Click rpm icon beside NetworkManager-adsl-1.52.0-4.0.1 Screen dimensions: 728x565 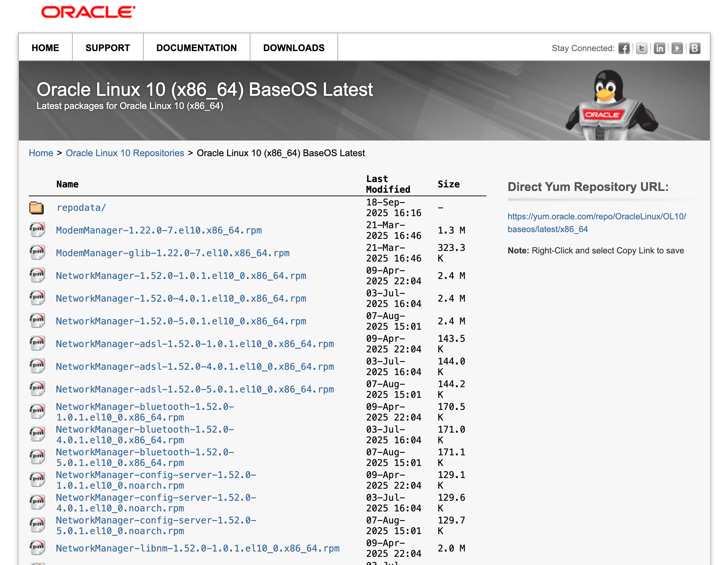pyautogui.click(x=37, y=366)
